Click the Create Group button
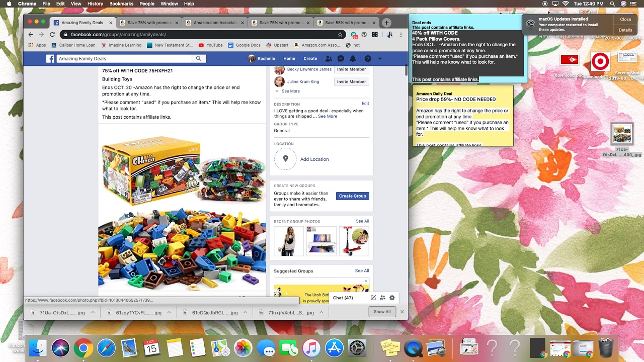 click(x=352, y=196)
